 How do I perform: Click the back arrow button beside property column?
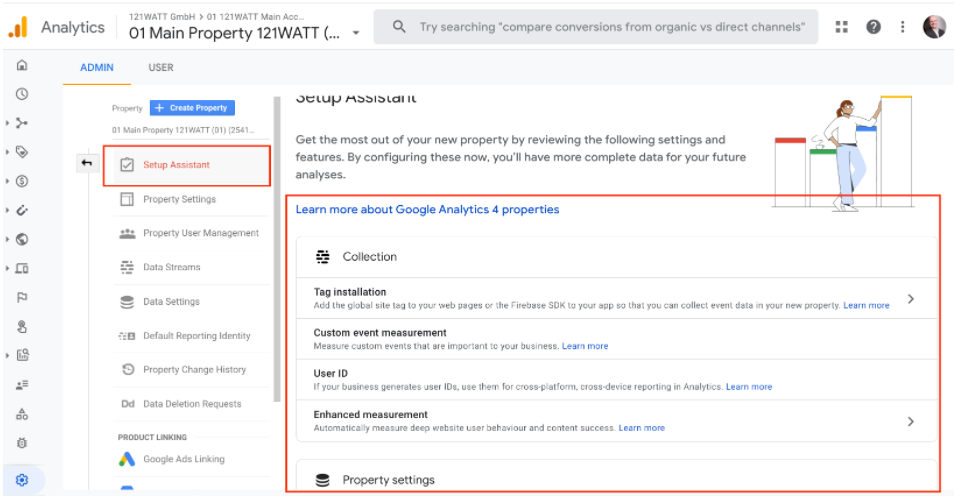(x=87, y=163)
